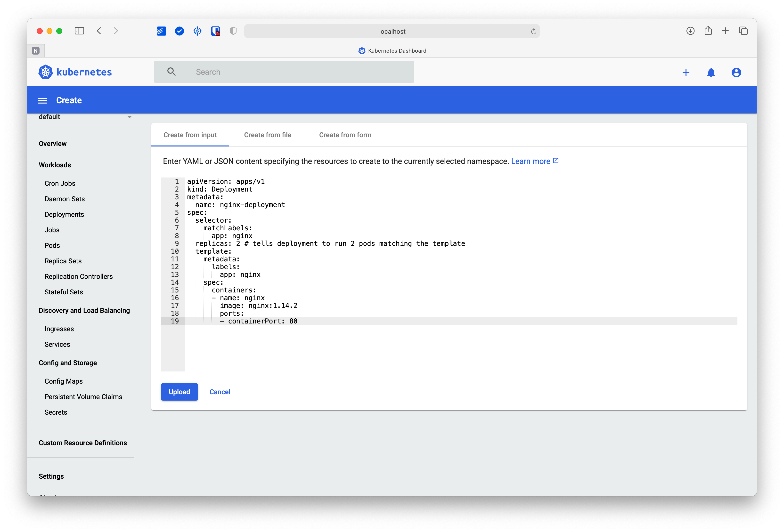Open Settings in the sidebar
Viewport: 784px width, 532px height.
click(51, 476)
